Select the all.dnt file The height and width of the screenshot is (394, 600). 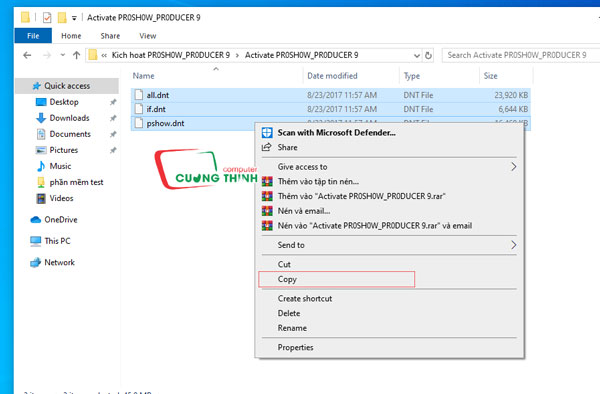coord(331,95)
